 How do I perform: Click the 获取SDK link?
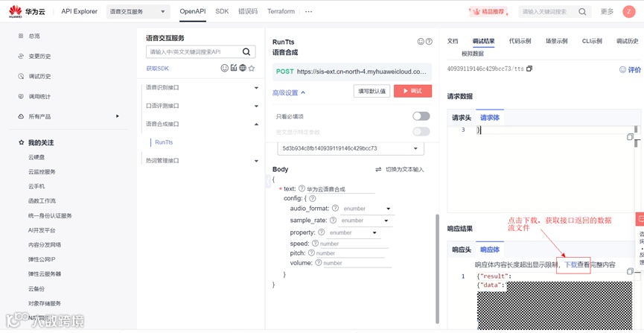(157, 69)
